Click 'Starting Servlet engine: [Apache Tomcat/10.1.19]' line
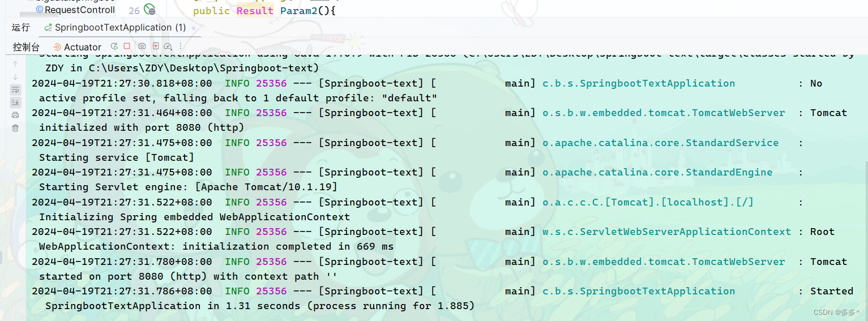 188,187
